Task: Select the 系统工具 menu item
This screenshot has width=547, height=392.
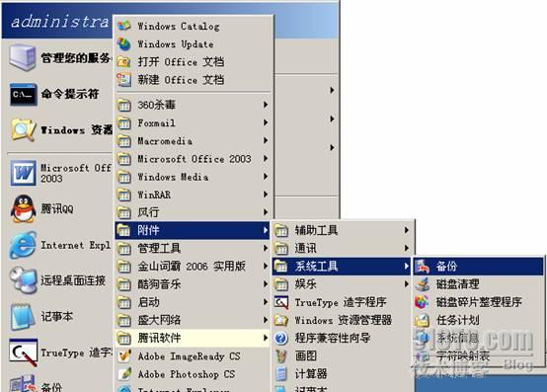Action: 342,267
